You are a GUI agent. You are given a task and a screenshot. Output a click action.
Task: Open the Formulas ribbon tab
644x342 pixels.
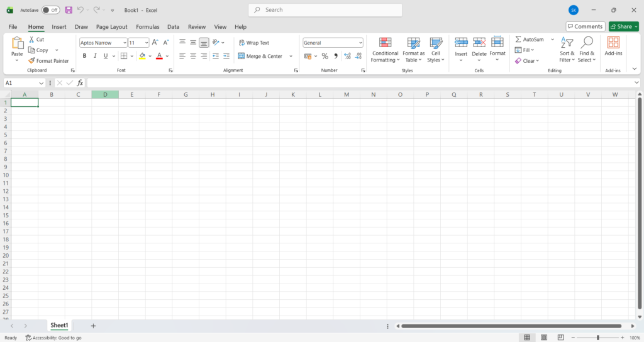pos(148,27)
